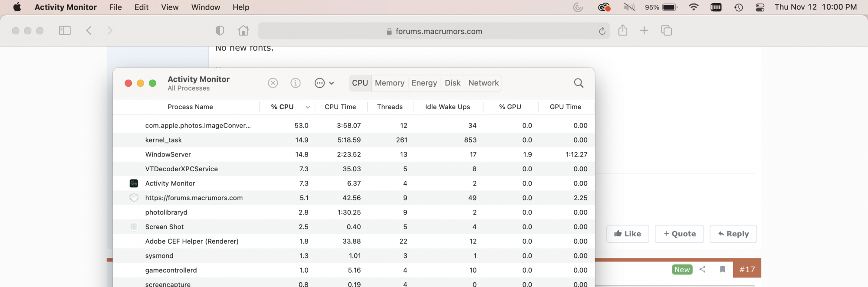This screenshot has width=868, height=287.
Task: Quote the forum post
Action: click(x=679, y=234)
